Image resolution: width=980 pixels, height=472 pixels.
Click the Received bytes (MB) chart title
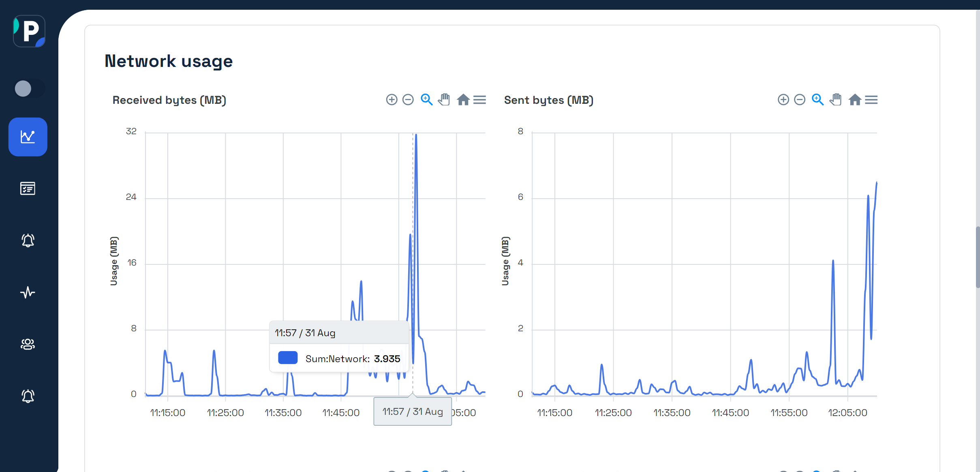169,100
